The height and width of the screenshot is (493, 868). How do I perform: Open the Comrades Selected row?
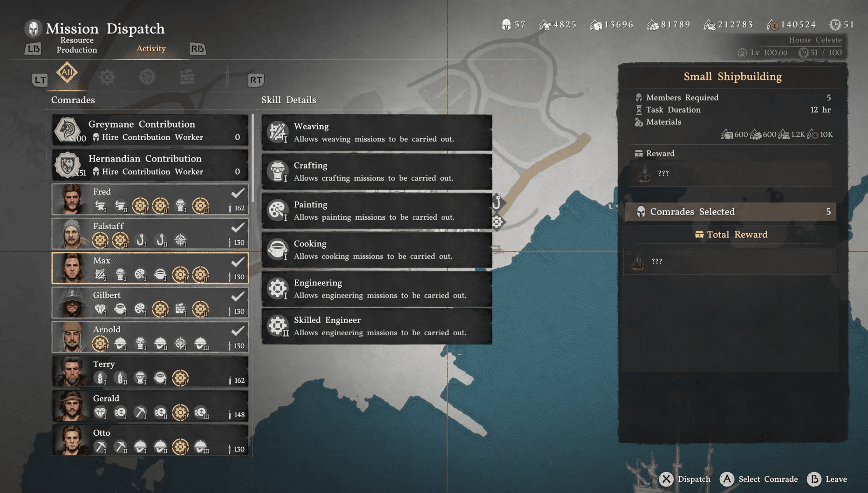click(x=730, y=212)
